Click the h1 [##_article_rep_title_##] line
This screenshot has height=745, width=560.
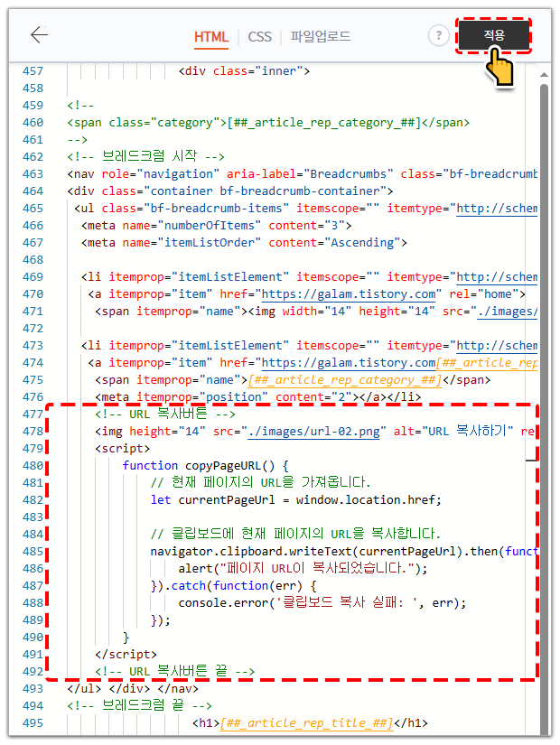pos(310,723)
